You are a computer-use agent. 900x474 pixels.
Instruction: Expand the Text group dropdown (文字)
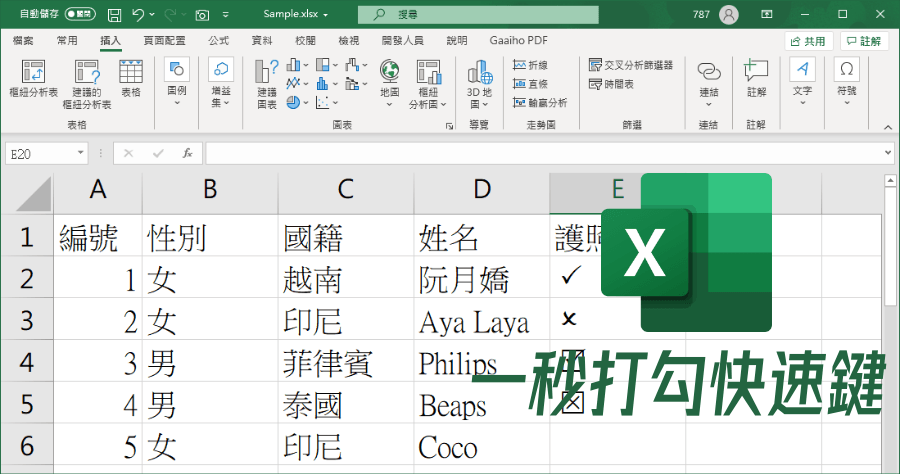click(802, 83)
